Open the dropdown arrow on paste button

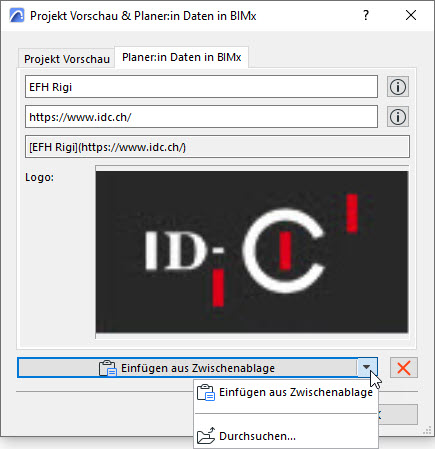pyautogui.click(x=367, y=367)
